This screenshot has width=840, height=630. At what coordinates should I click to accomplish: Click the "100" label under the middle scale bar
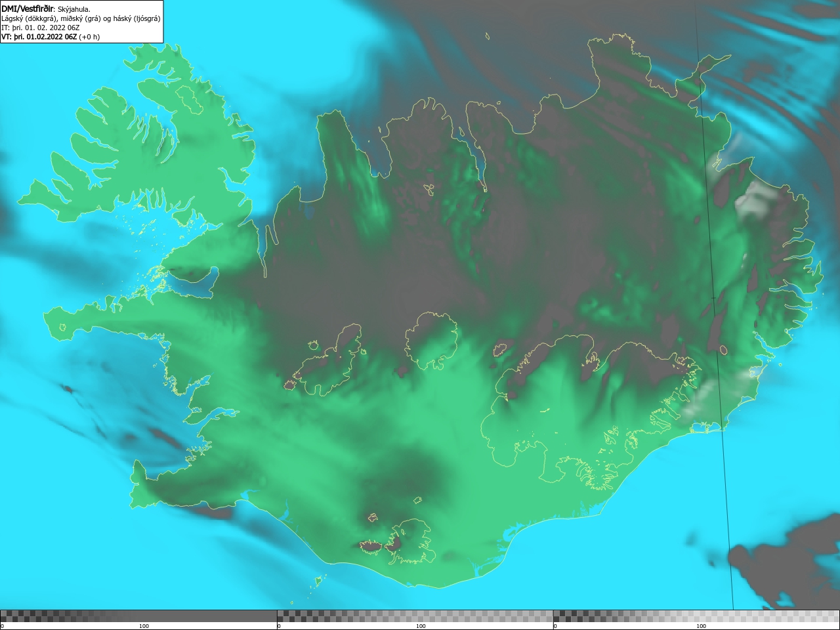click(x=421, y=626)
